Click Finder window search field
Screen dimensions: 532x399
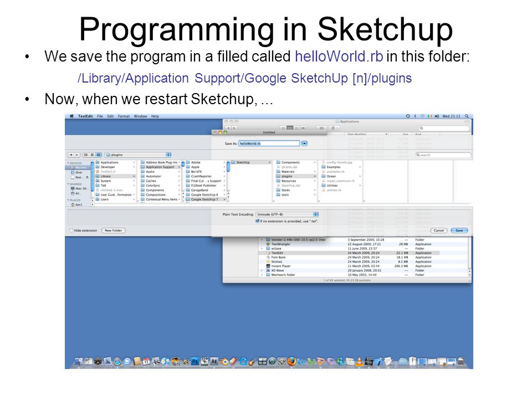443,128
